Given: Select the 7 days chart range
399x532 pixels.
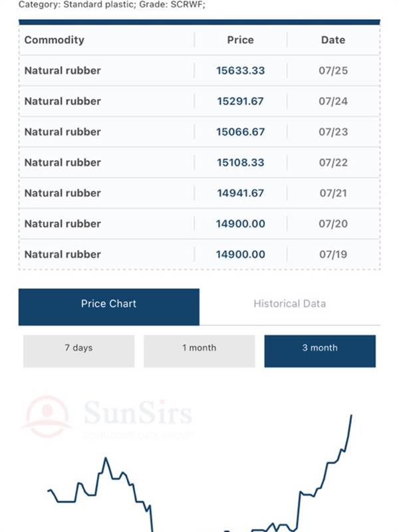Looking at the screenshot, I should (78, 351).
